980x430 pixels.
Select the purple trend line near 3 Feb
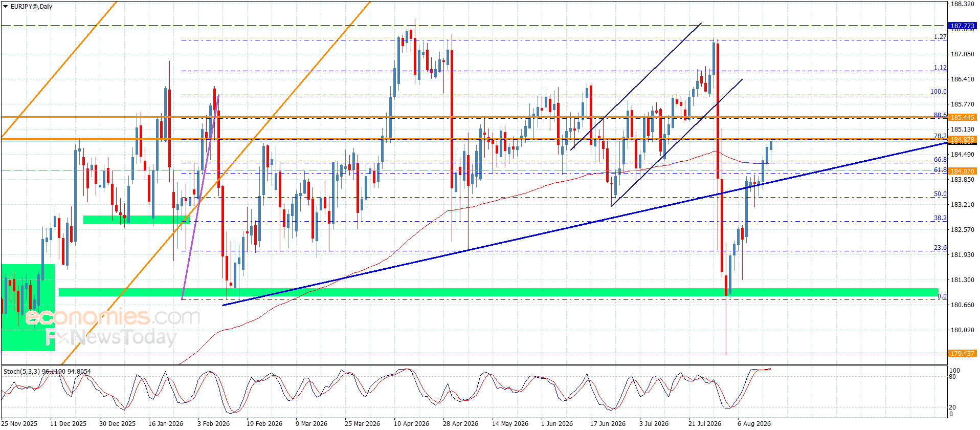(x=201, y=197)
